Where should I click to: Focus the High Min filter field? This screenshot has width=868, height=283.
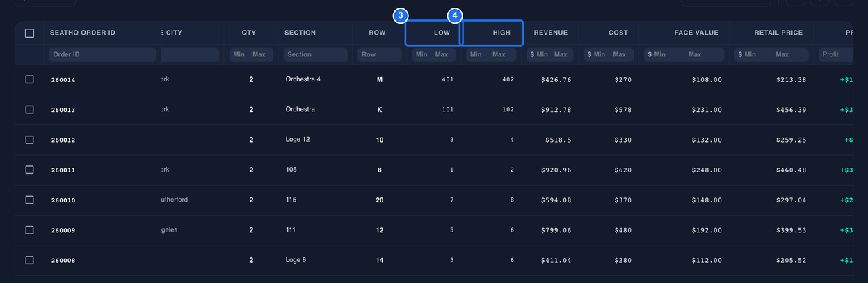[x=475, y=54]
